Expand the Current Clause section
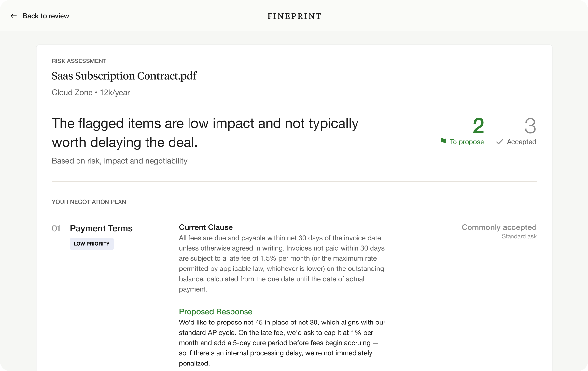 point(205,227)
